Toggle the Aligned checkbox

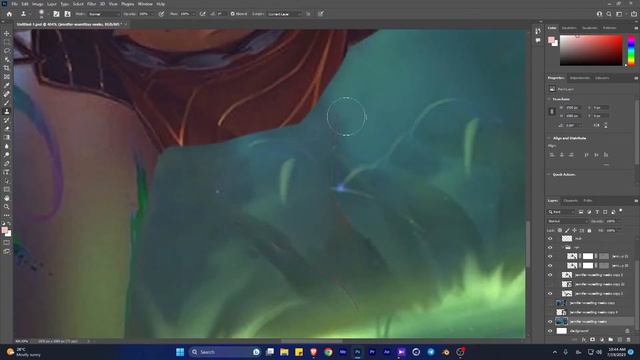point(232,14)
